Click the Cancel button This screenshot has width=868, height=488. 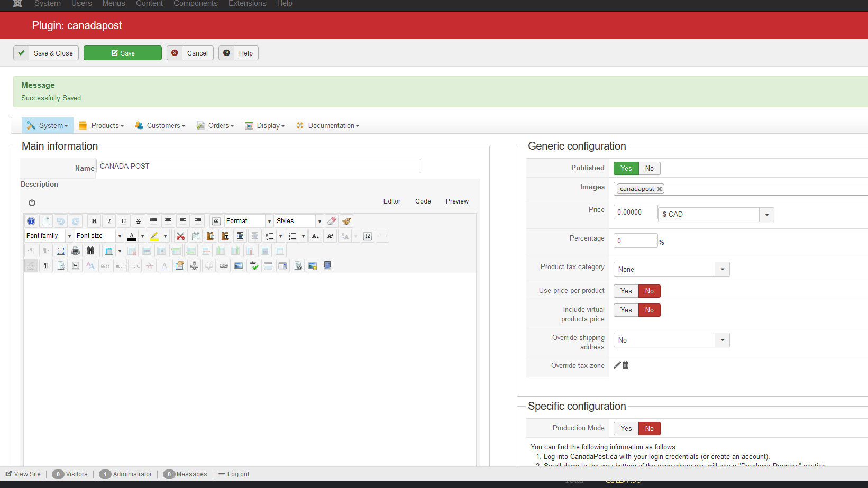[x=190, y=53]
